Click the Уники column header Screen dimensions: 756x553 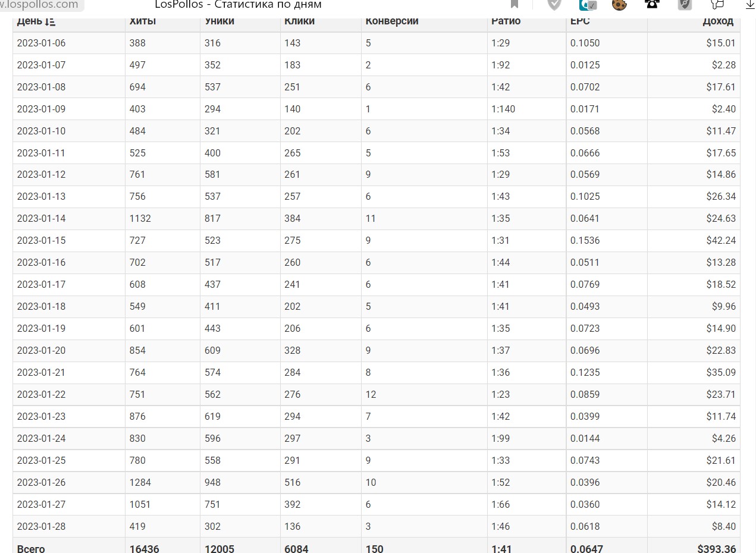219,21
